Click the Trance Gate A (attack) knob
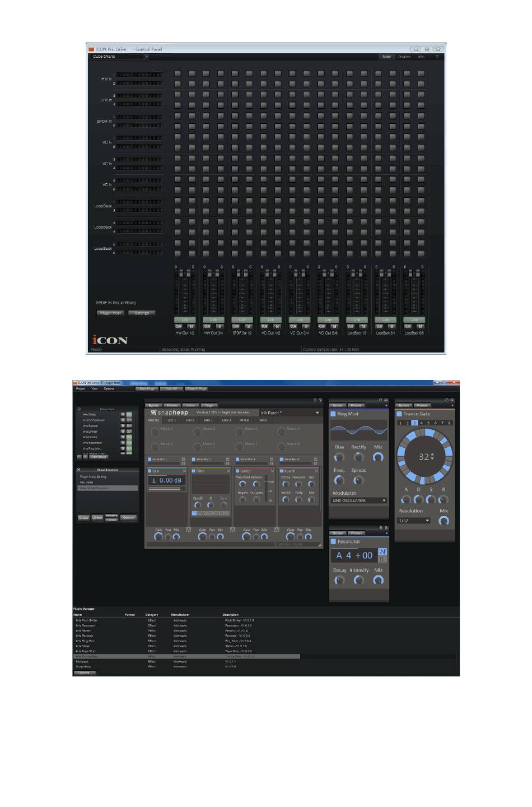 coord(406,499)
